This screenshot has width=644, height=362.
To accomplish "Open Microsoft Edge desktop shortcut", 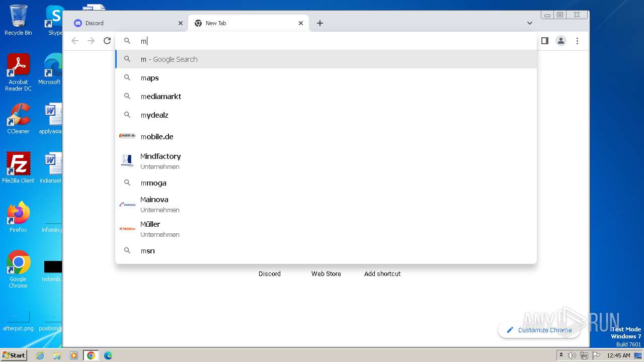I will pyautogui.click(x=51, y=69).
